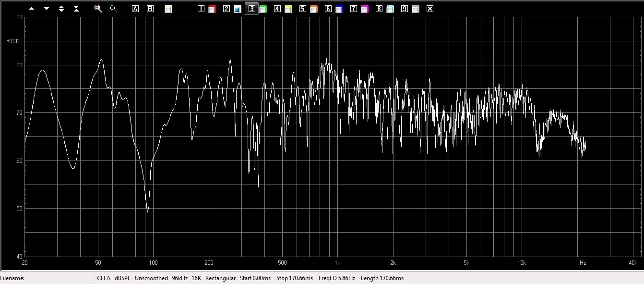Click the magenta overlay 7 color icon
The width and height of the screenshot is (644, 284).
click(x=364, y=9)
